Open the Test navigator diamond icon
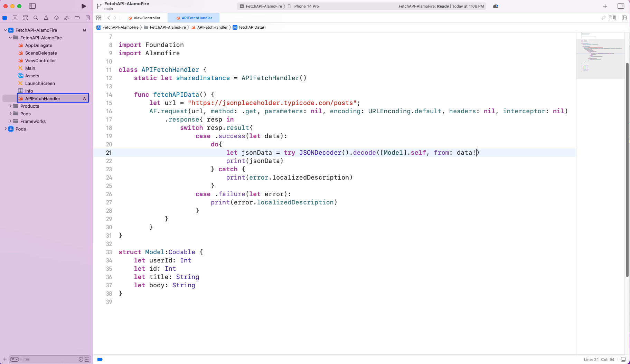This screenshot has height=364, width=630. click(x=57, y=18)
